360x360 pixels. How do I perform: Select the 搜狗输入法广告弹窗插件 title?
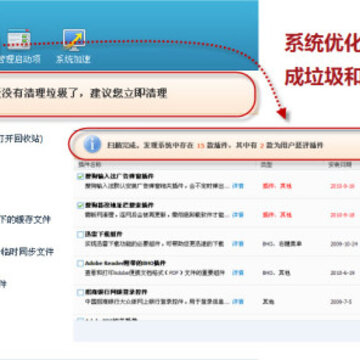coord(119,176)
